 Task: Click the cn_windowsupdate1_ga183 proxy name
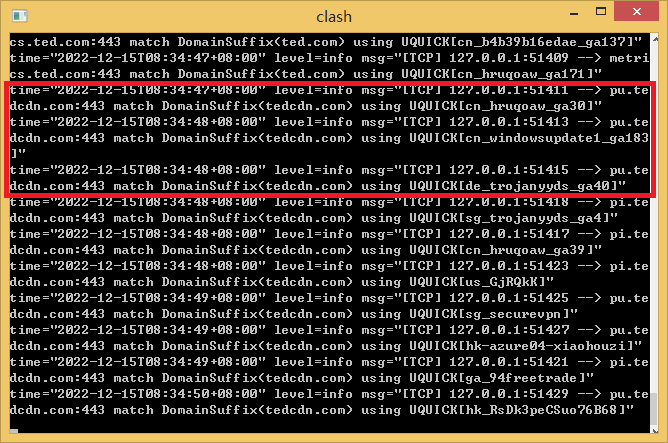coord(555,138)
